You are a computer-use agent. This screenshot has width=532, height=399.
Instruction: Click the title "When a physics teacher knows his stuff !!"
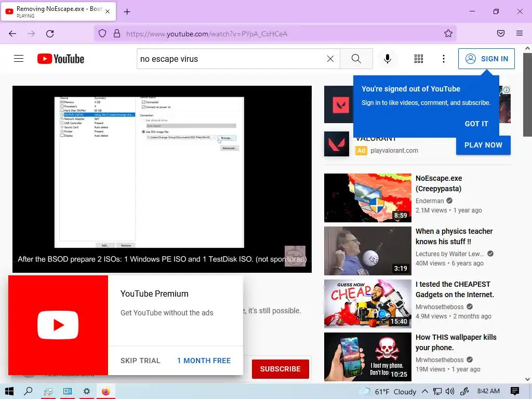click(x=454, y=236)
